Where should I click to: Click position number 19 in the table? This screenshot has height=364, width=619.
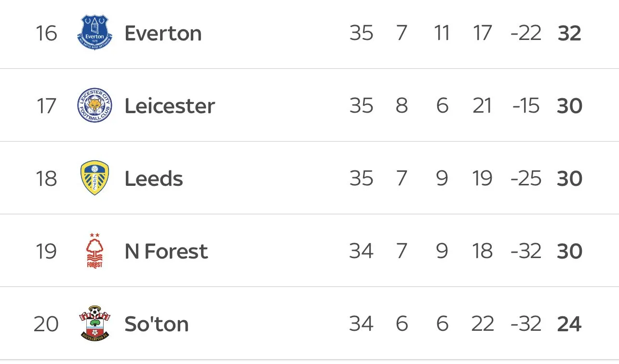point(46,251)
